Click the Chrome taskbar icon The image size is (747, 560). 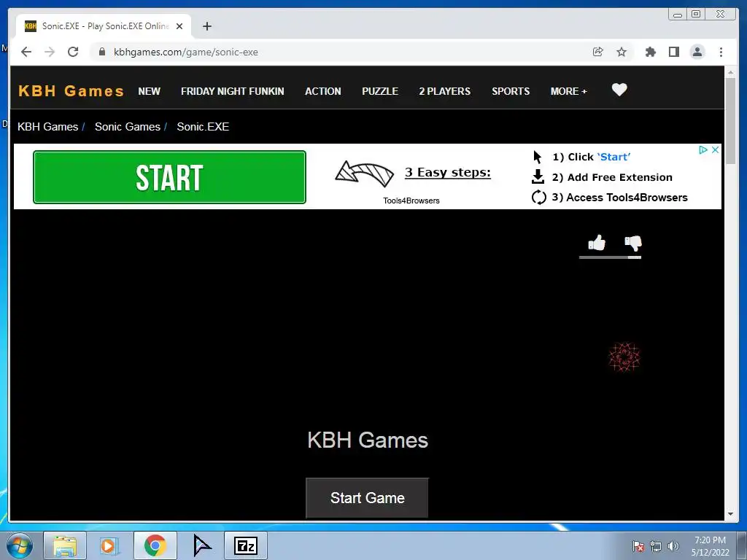pyautogui.click(x=155, y=545)
